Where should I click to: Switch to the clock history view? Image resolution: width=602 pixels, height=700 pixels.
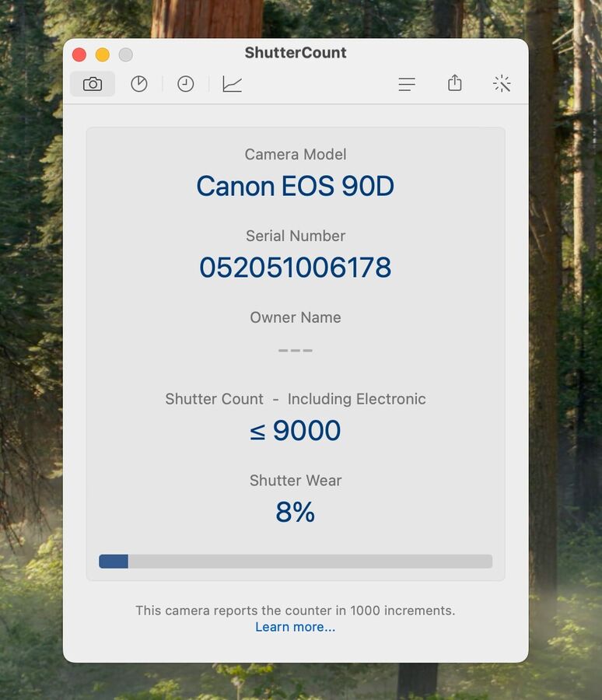coord(185,84)
